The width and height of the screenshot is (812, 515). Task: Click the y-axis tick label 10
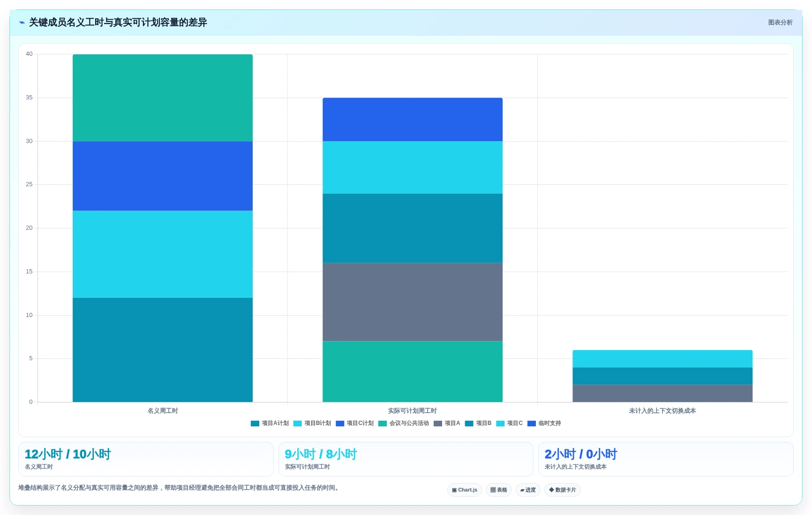29,315
